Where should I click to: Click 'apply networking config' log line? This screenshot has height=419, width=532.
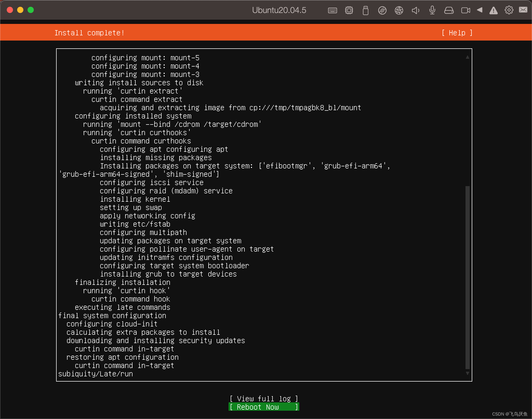click(x=148, y=216)
